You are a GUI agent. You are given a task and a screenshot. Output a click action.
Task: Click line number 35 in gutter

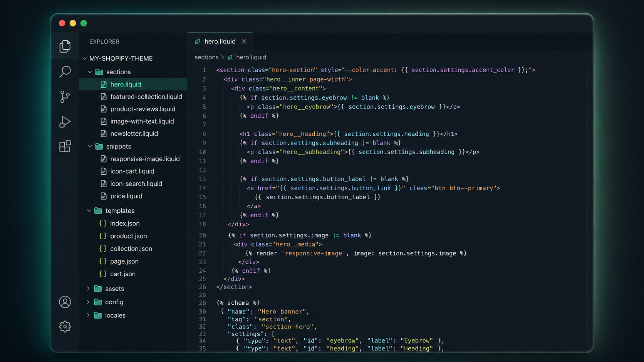coord(202,349)
